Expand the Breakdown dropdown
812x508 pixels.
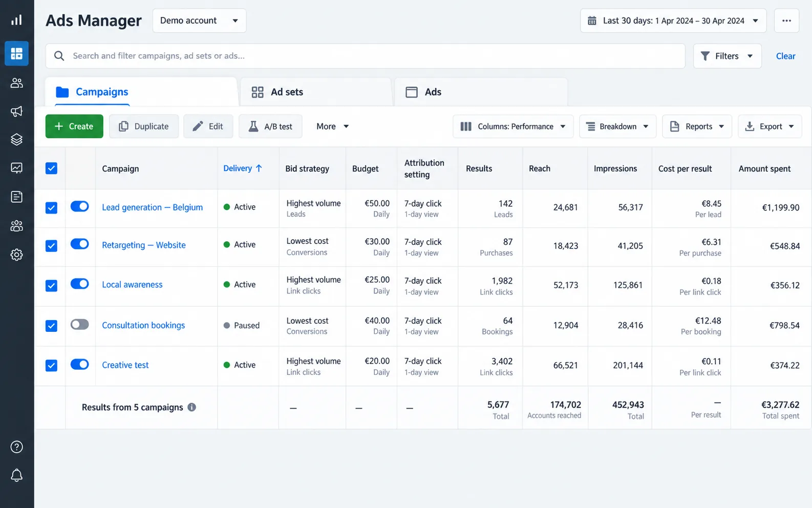click(x=617, y=126)
